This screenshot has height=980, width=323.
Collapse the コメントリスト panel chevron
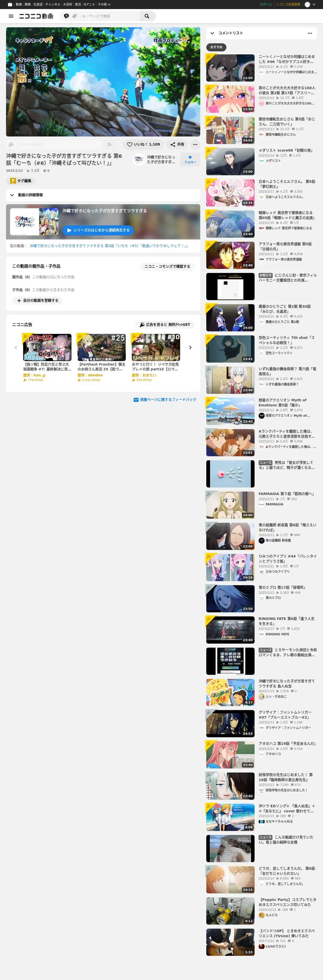pyautogui.click(x=212, y=33)
